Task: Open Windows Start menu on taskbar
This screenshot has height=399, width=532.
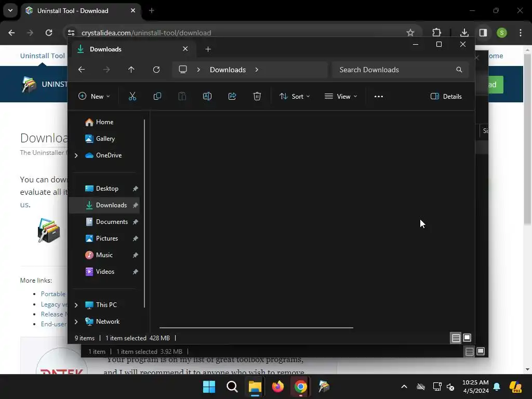Action: click(209, 387)
